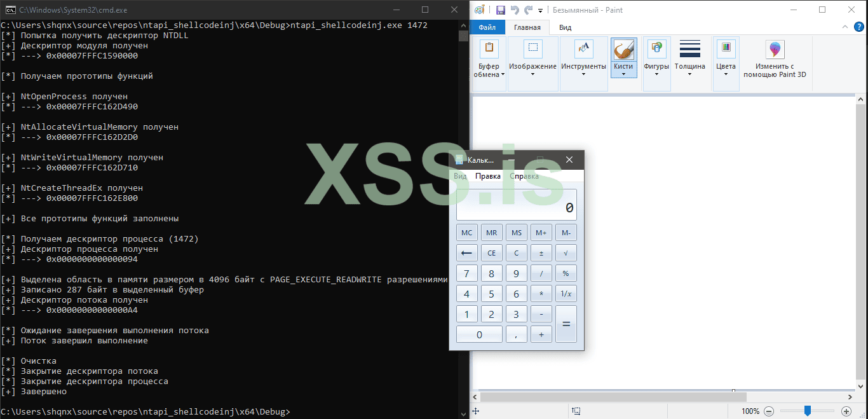Click Paint's horizontal scroll right arrow
Screen dimensions: 868x419
click(851, 397)
